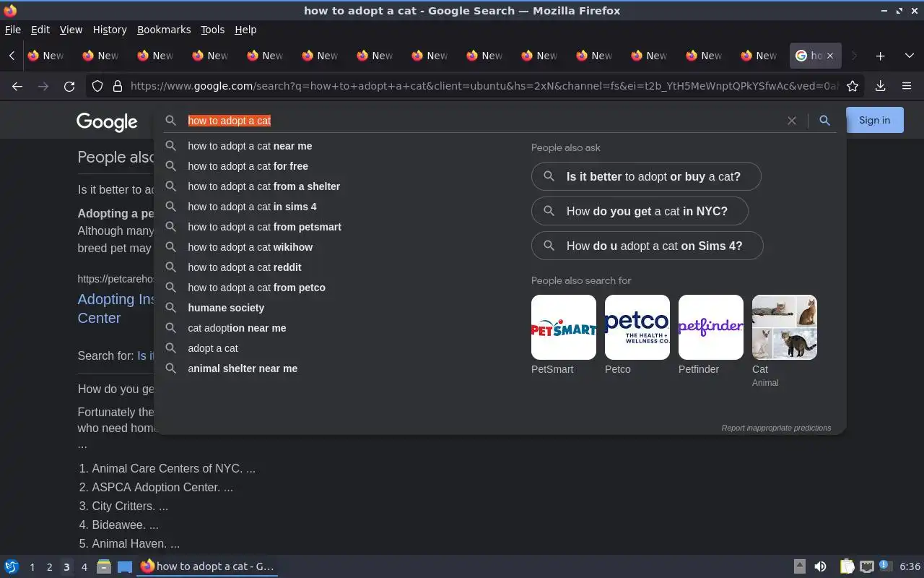Open the network tray icon
This screenshot has height=578, width=924.
[x=867, y=566]
